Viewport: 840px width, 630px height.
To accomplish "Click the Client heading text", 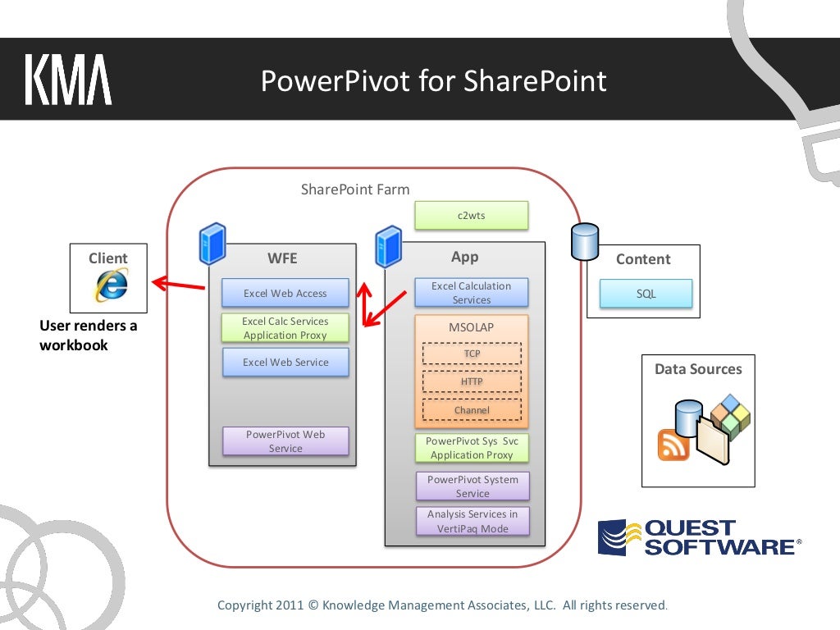I will tap(108, 258).
